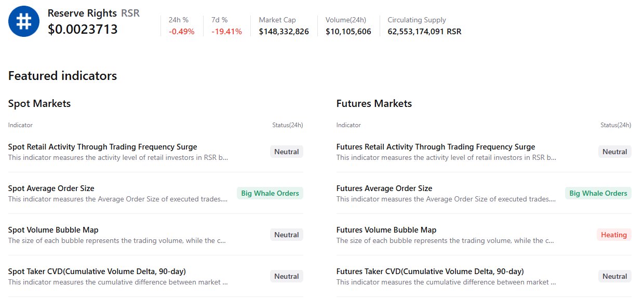Click the Market Cap value
The height and width of the screenshot is (298, 644).
pyautogui.click(x=284, y=31)
